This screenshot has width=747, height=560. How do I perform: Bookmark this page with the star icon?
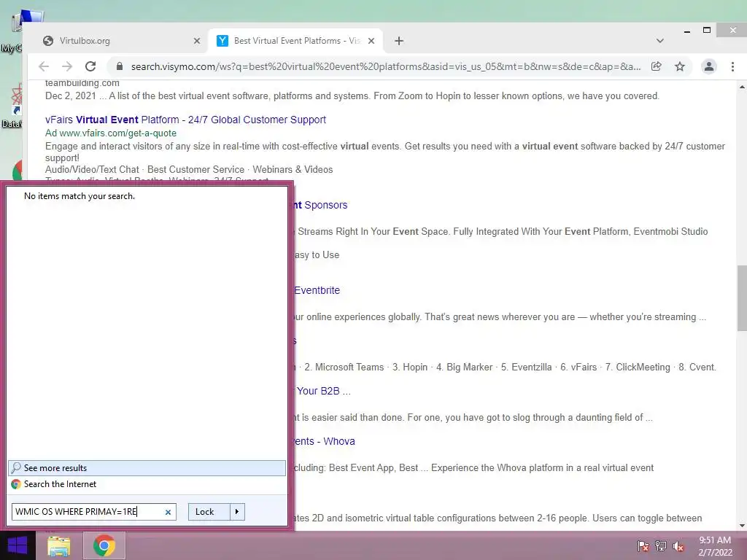point(680,66)
